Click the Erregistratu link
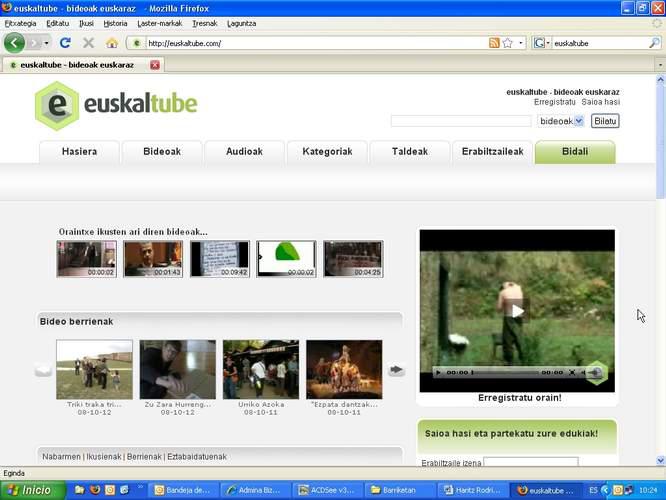The height and width of the screenshot is (500, 666). click(x=554, y=102)
